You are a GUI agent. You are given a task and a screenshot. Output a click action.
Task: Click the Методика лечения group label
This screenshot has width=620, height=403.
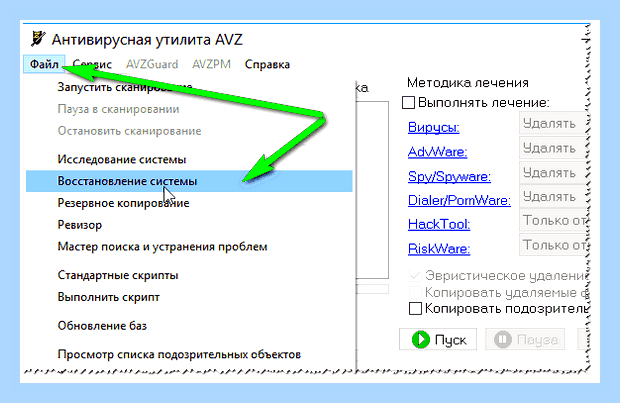[468, 83]
